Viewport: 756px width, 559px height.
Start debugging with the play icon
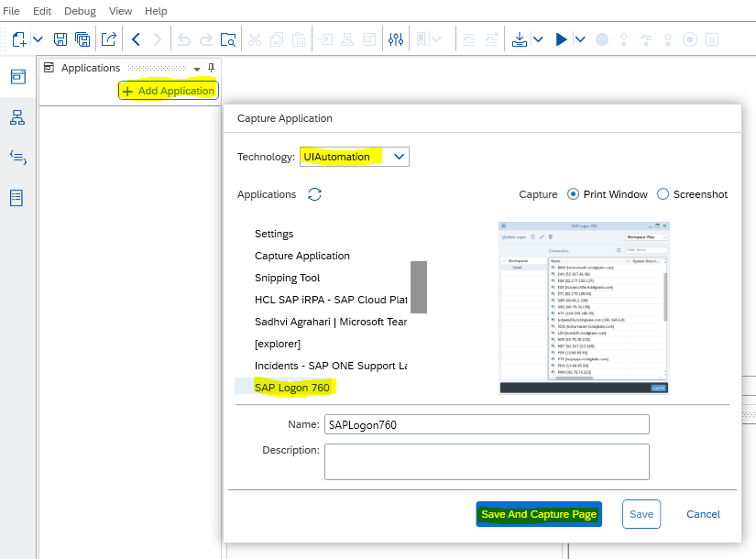561,39
